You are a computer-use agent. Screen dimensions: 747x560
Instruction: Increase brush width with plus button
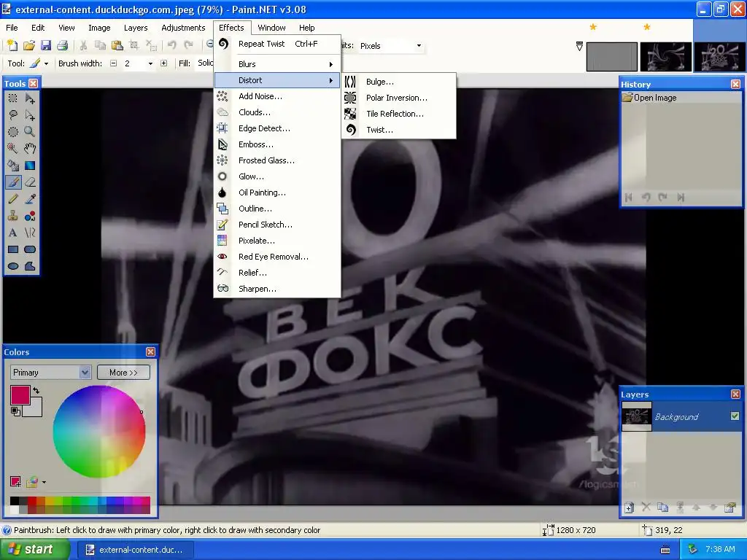click(x=164, y=63)
